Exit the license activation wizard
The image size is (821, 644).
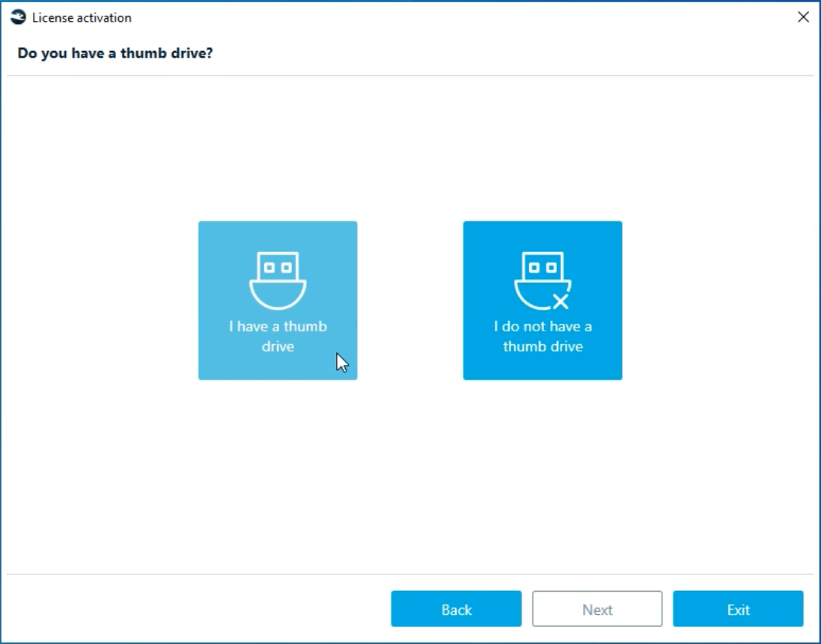738,609
